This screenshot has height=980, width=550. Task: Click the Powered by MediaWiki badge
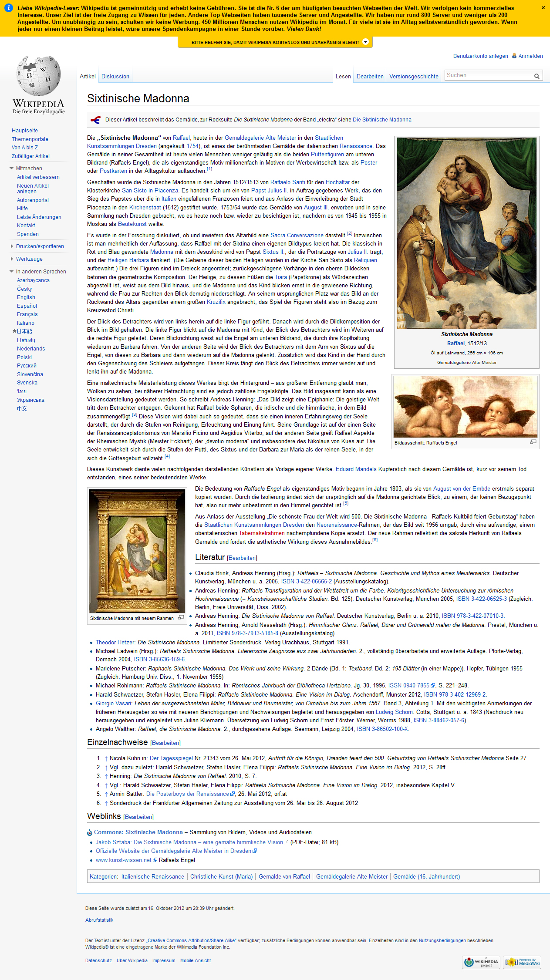click(522, 962)
